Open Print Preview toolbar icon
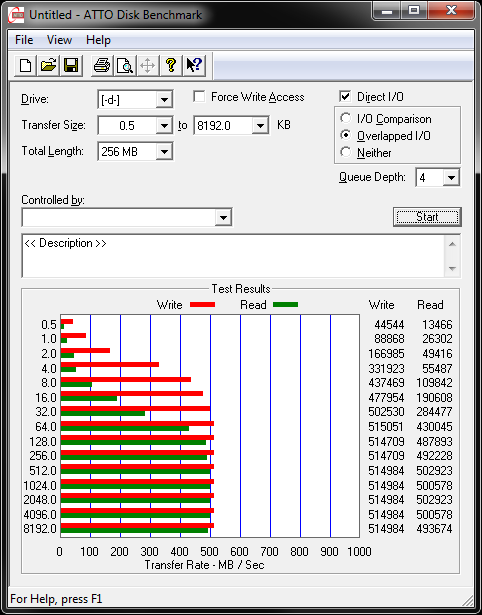This screenshot has width=482, height=615. click(x=125, y=65)
